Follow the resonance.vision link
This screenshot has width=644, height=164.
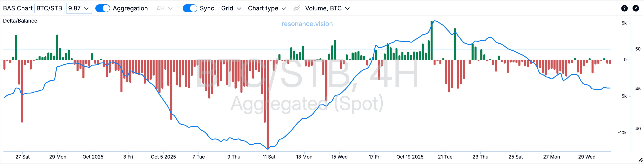coord(307,24)
